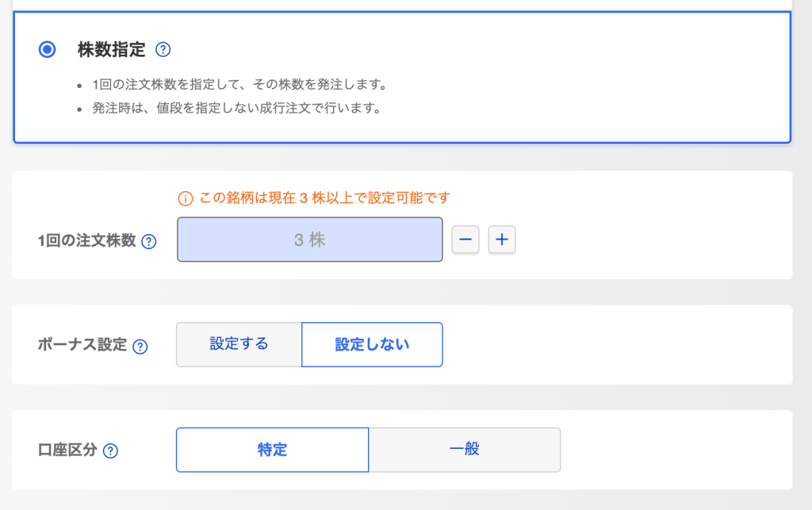The image size is (812, 510).
Task: Open help icon beside 株数指定 heading
Action: (163, 50)
